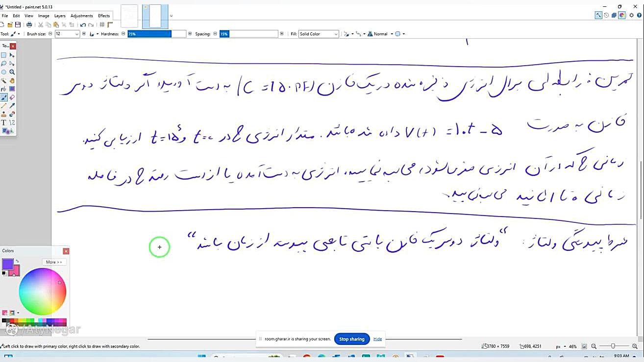Expand the selection clipping mode dropdown
Screen dimensions: 644x362
tap(399, 34)
